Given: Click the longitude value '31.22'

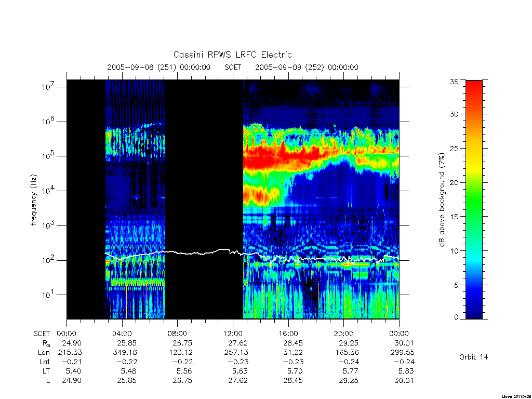Looking at the screenshot, I should (x=293, y=353).
